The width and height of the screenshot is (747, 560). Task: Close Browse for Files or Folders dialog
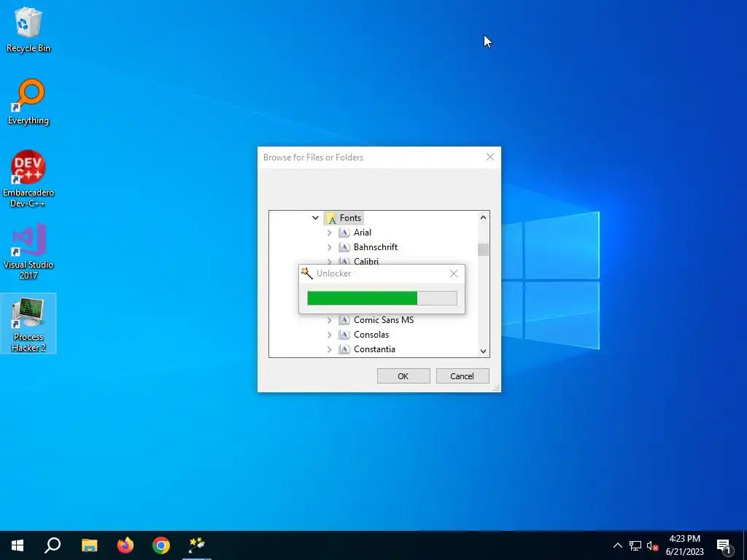(489, 157)
